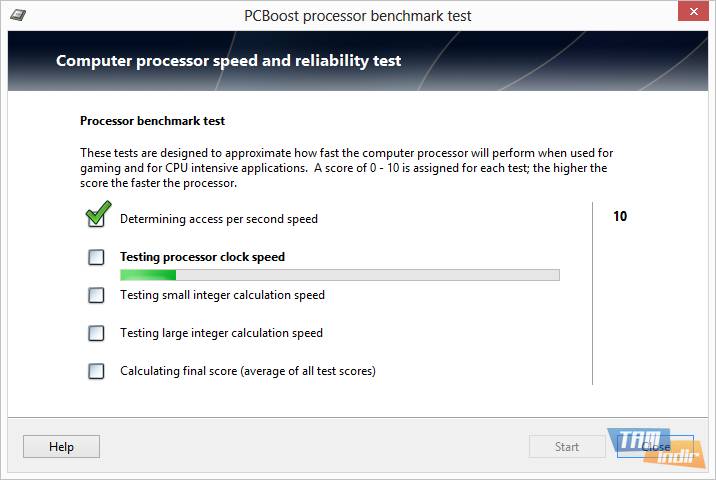Select the 'Determining access per second speed' label
Screen dimensions: 716x480
218,219
